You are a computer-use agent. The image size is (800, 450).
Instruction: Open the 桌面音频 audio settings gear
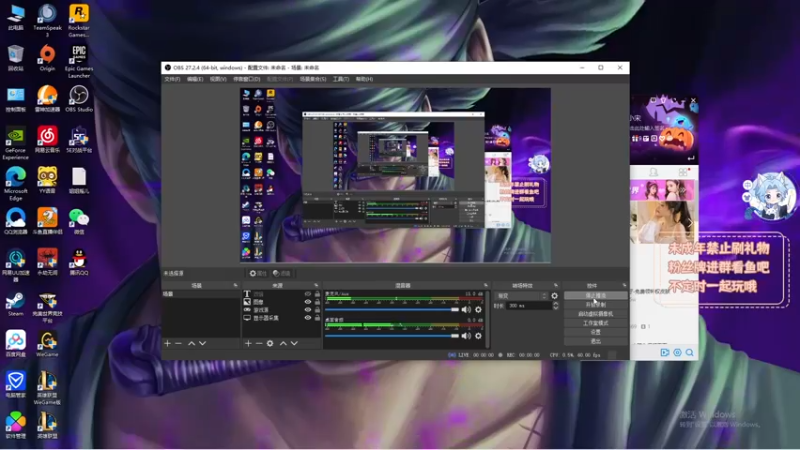pos(478,336)
